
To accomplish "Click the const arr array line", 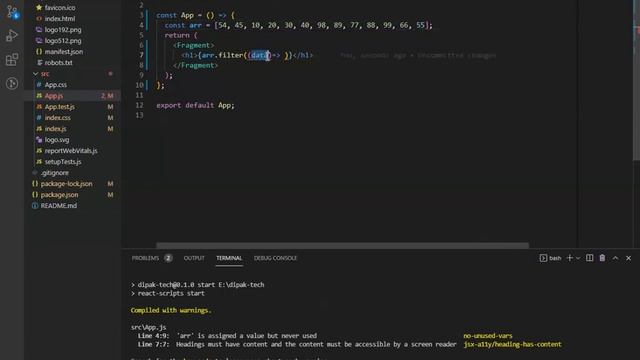I will [298, 25].
